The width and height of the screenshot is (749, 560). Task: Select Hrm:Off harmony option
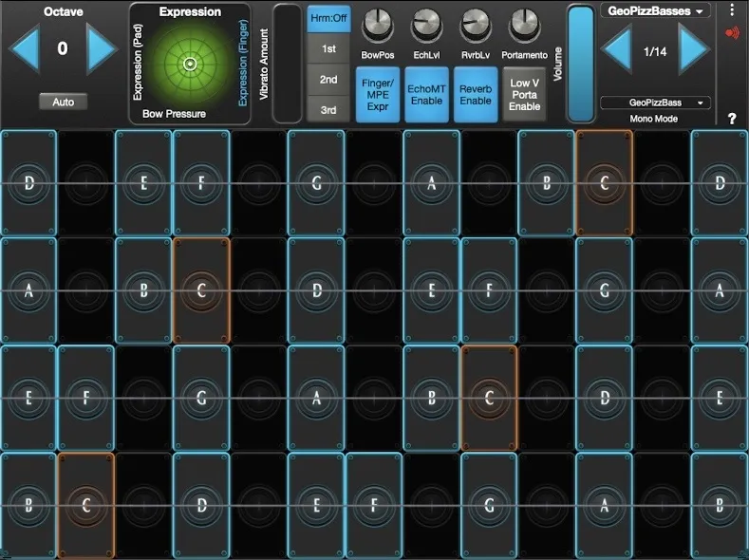(328, 18)
